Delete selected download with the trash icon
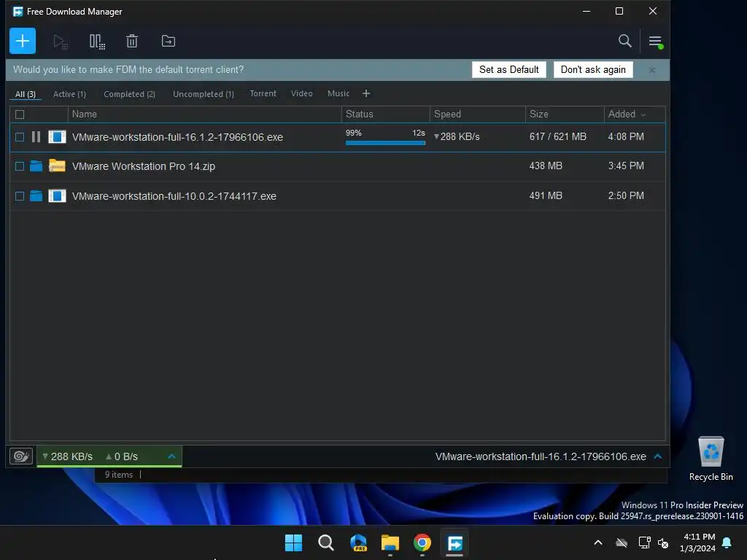Image resolution: width=747 pixels, height=560 pixels. tap(132, 42)
